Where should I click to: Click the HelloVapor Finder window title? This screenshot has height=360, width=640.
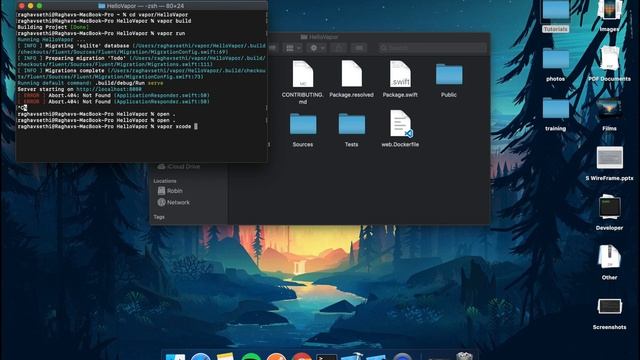click(320, 37)
